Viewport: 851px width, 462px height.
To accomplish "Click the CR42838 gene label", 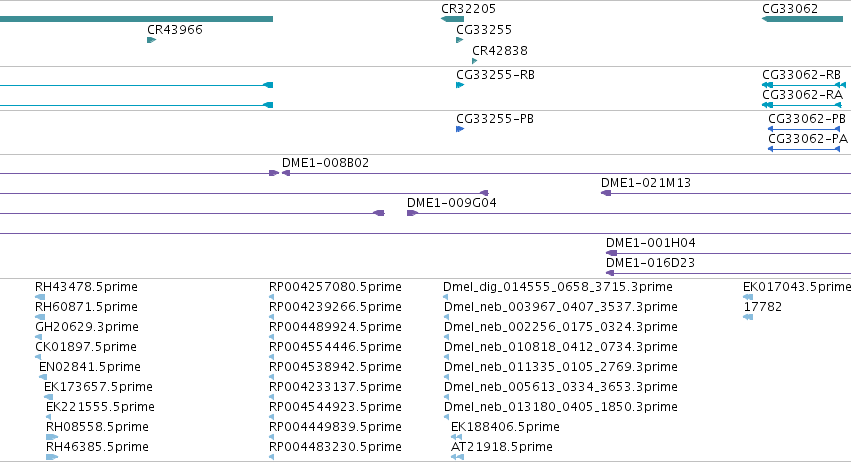I will click(500, 51).
